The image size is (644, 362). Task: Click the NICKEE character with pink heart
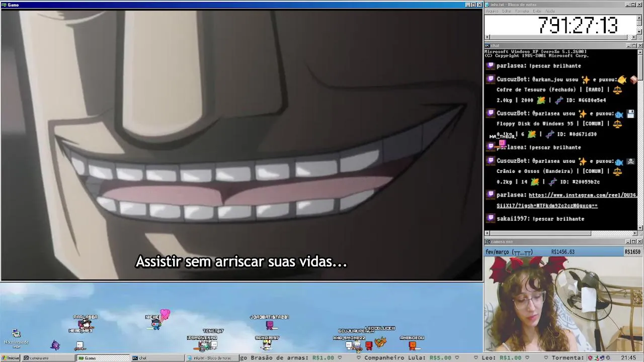156,324
